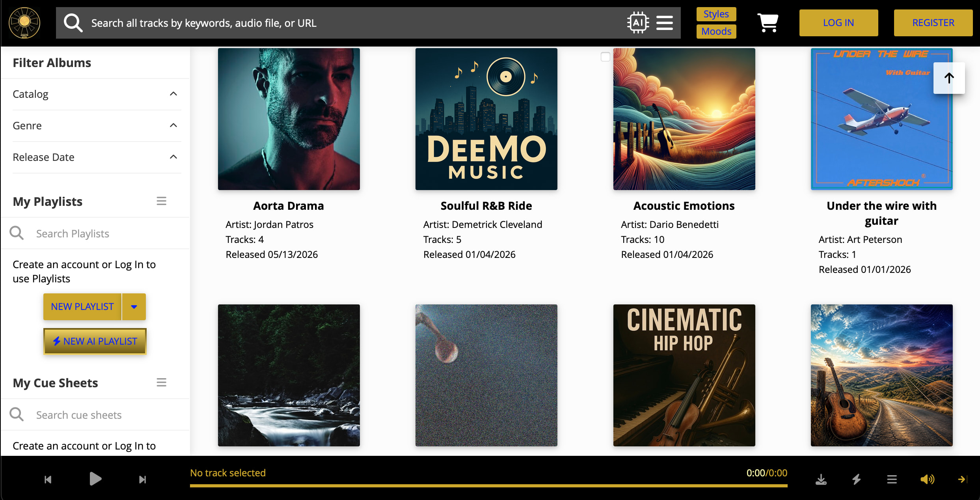
Task: Click the Aorta Drama album title
Action: click(289, 206)
